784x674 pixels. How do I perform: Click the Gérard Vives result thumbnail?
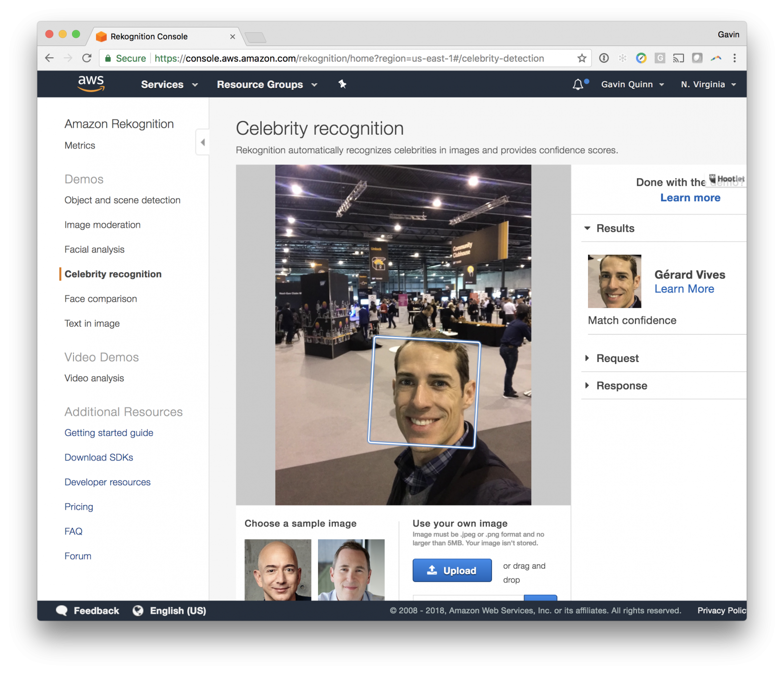(614, 281)
